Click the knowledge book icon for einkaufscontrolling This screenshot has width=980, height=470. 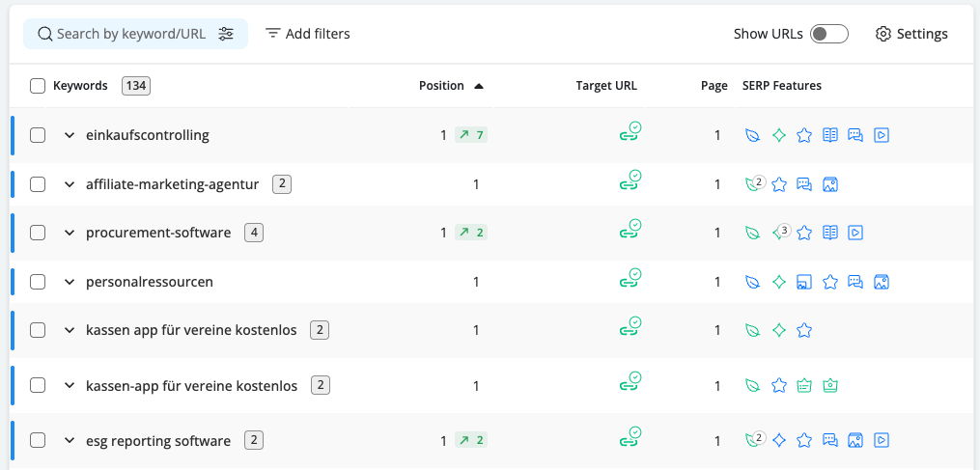tap(829, 135)
